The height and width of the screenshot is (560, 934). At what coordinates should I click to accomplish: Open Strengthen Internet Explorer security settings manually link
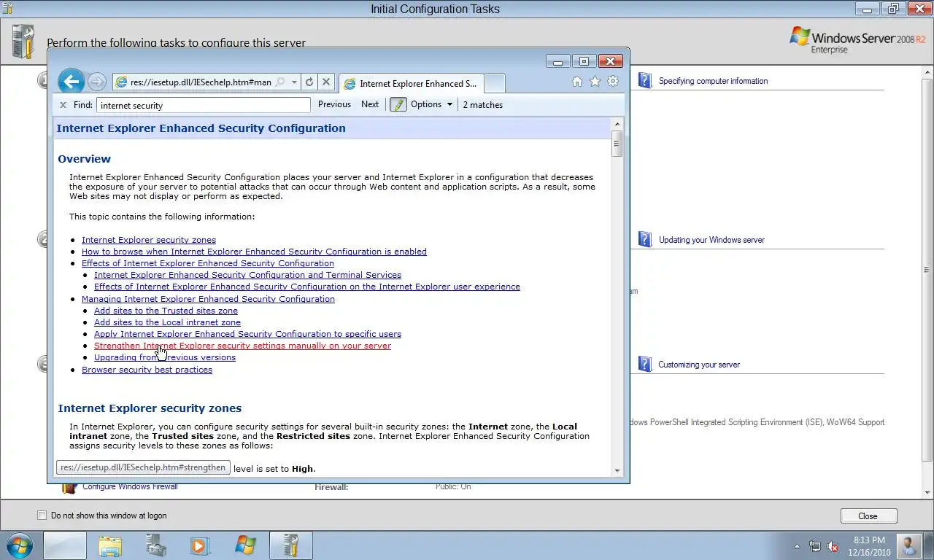(242, 346)
